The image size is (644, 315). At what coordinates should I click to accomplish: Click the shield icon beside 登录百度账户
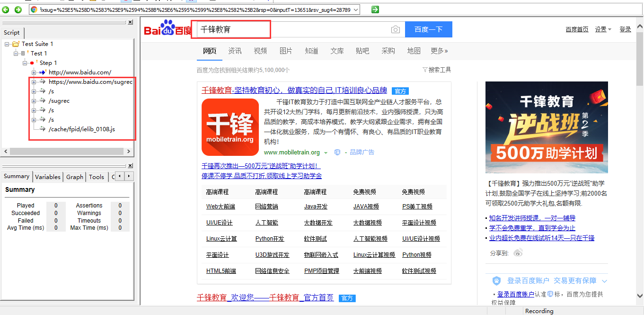coord(496,281)
